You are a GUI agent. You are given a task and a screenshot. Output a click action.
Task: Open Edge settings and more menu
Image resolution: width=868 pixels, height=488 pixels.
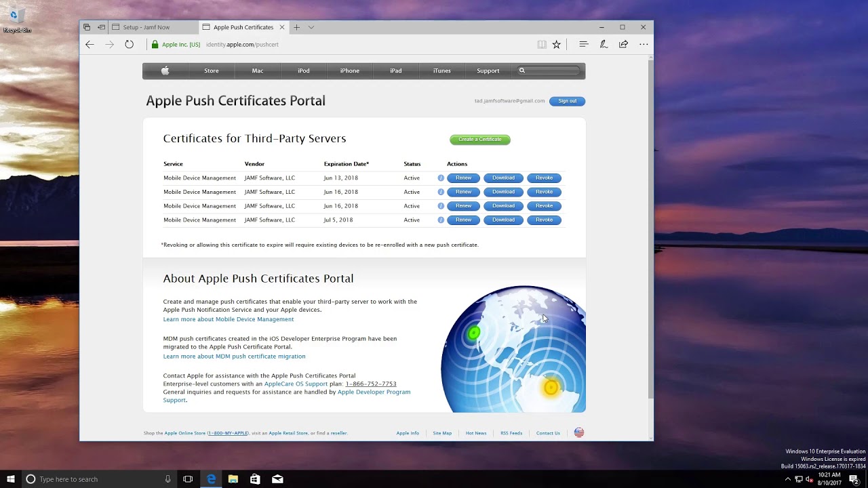pyautogui.click(x=644, y=45)
